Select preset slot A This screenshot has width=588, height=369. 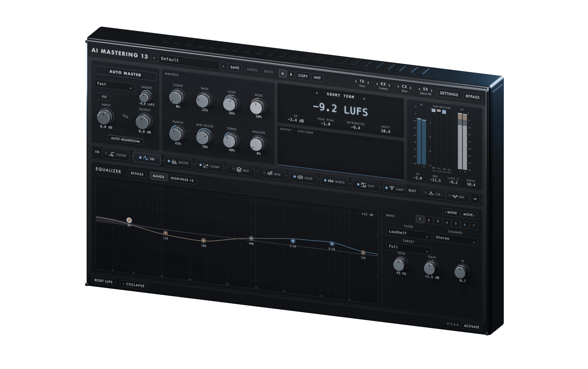(283, 74)
